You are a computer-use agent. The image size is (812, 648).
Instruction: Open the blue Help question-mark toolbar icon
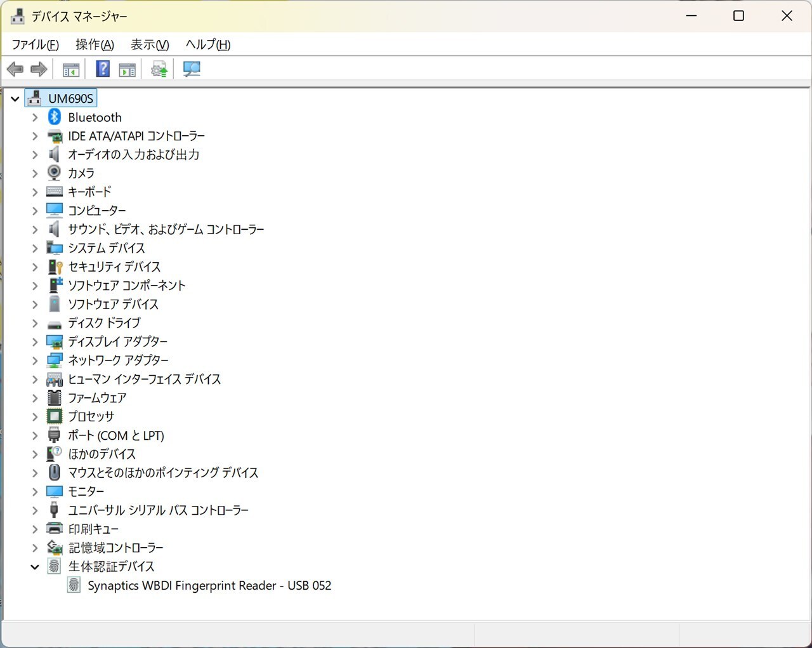click(102, 69)
